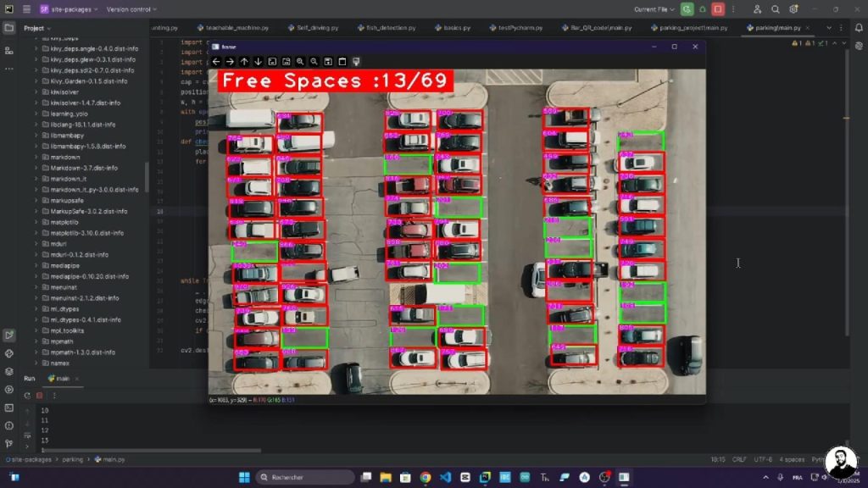Stop the running process in Run panel
This screenshot has width=868, height=488.
point(39,396)
